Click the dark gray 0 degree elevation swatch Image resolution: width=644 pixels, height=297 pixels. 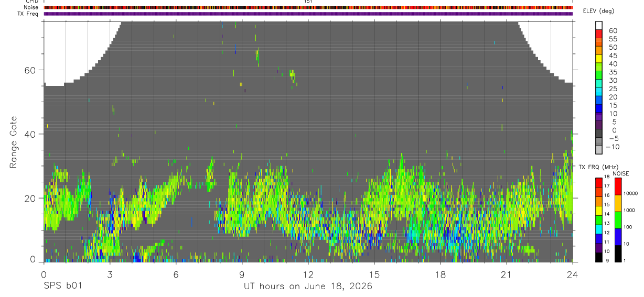tap(599, 134)
